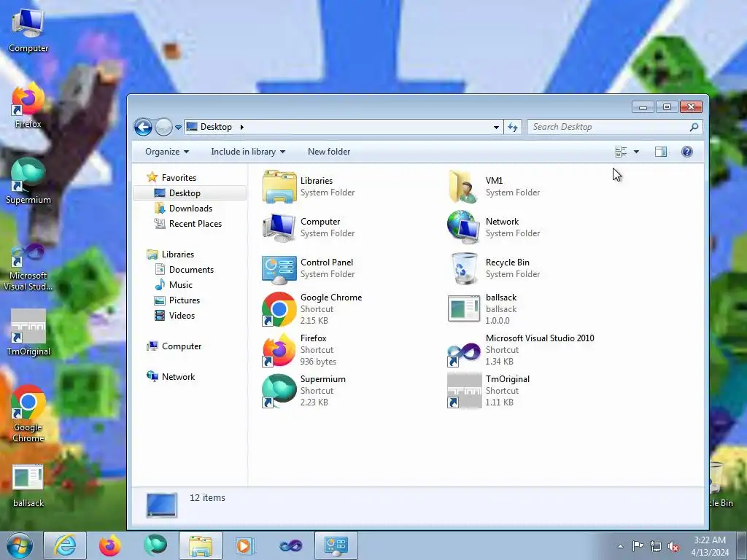Select the Control Panel icon
747x560 pixels.
279,268
